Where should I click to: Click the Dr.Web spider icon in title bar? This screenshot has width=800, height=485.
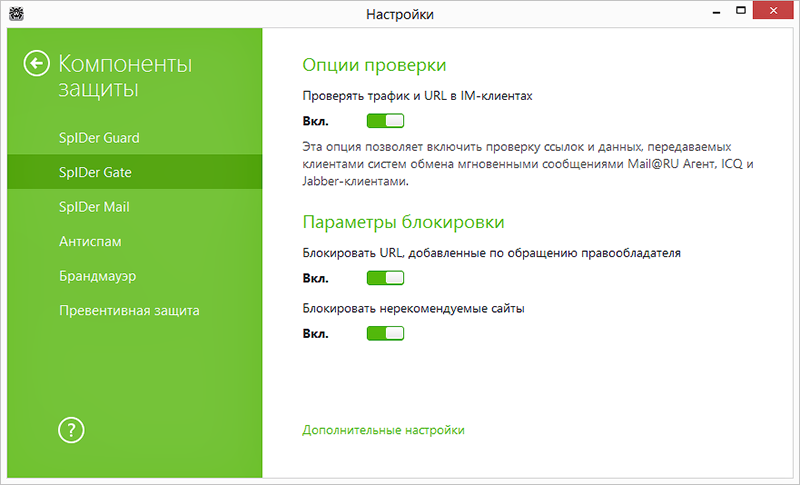tap(16, 13)
